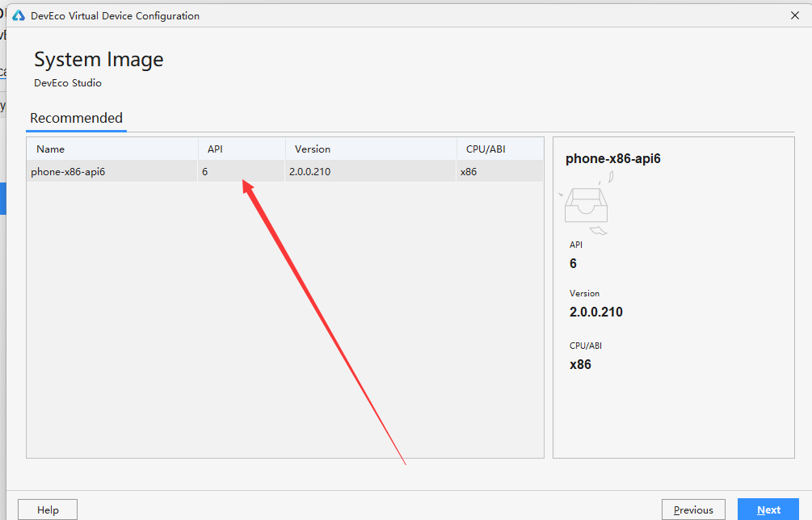Click version 2.0.0.210 in the table row
The image size is (812, 520).
click(x=309, y=172)
